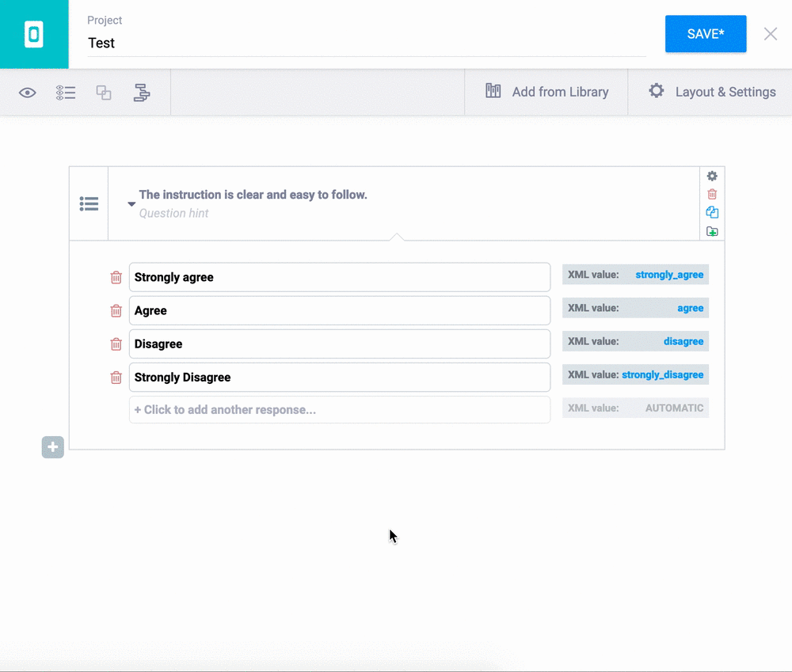
Task: Edit XML value 'strongly_agree'
Action: point(668,275)
